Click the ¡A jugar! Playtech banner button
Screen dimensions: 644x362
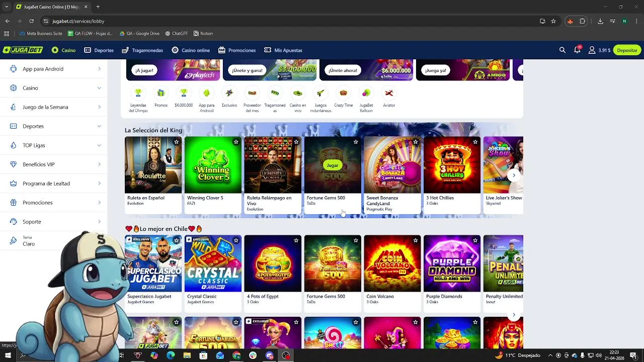[x=144, y=70]
